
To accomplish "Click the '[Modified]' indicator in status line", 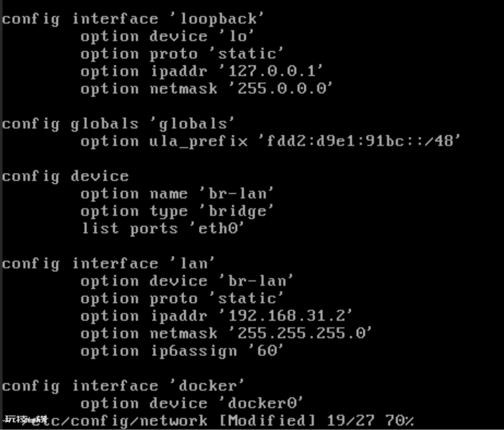I will 267,421.
